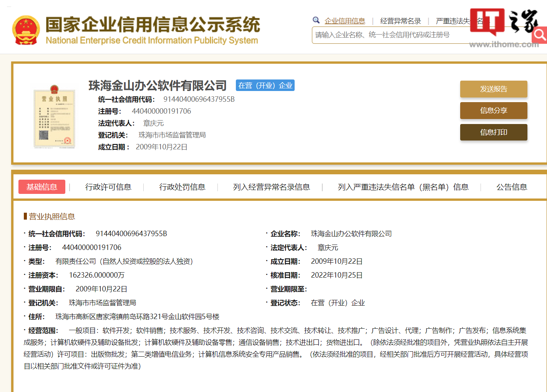Switch to the 基础信息 tab
This screenshot has width=547, height=392.
click(42, 187)
